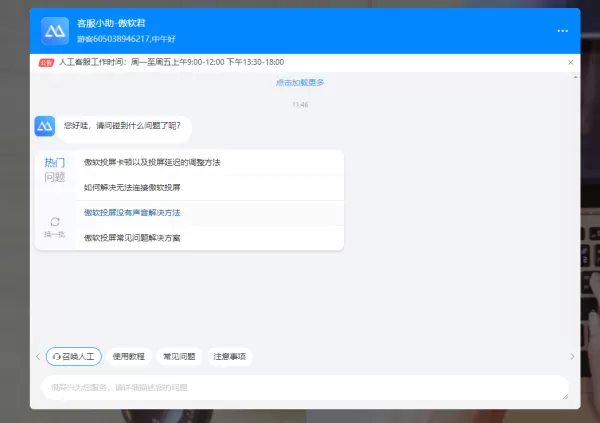Close the announcement bar about service hours
600x423 pixels.
[570, 62]
